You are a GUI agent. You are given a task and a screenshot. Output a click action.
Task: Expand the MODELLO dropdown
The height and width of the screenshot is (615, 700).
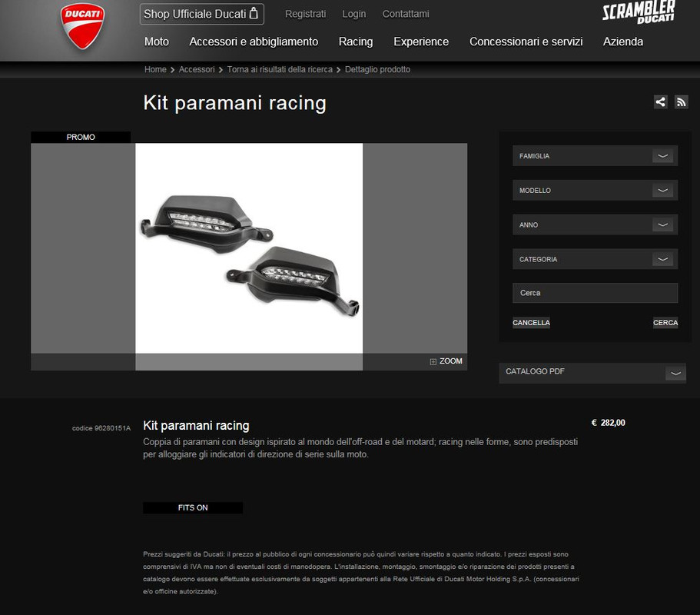coord(595,190)
